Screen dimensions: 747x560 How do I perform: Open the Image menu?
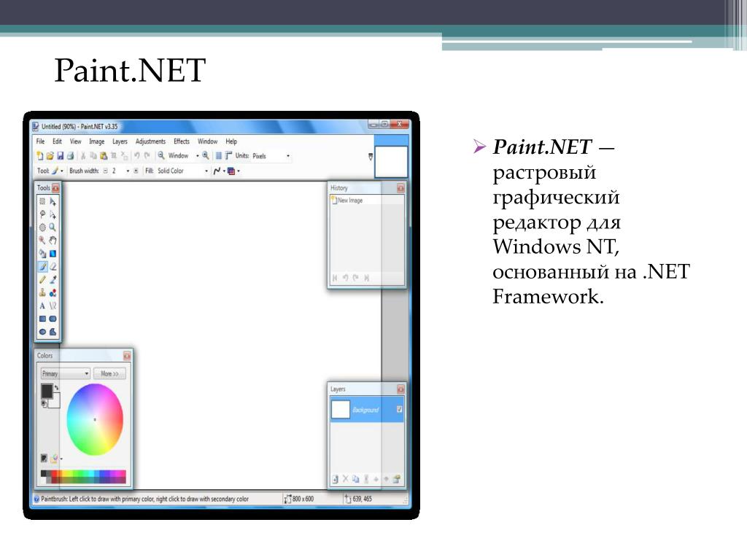[x=97, y=141]
